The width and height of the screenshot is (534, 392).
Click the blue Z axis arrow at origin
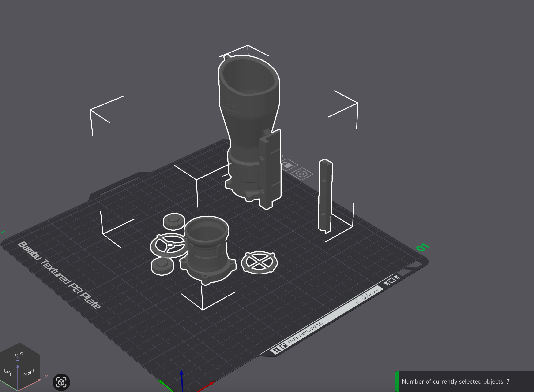tap(182, 379)
